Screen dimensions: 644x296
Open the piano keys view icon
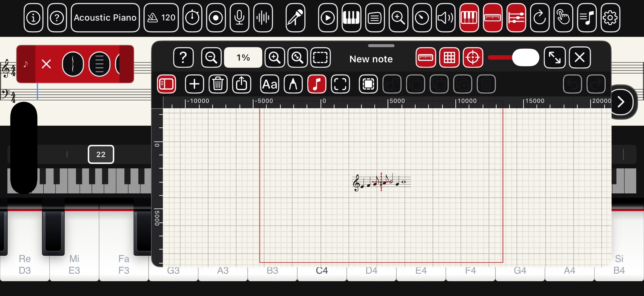coord(351,18)
